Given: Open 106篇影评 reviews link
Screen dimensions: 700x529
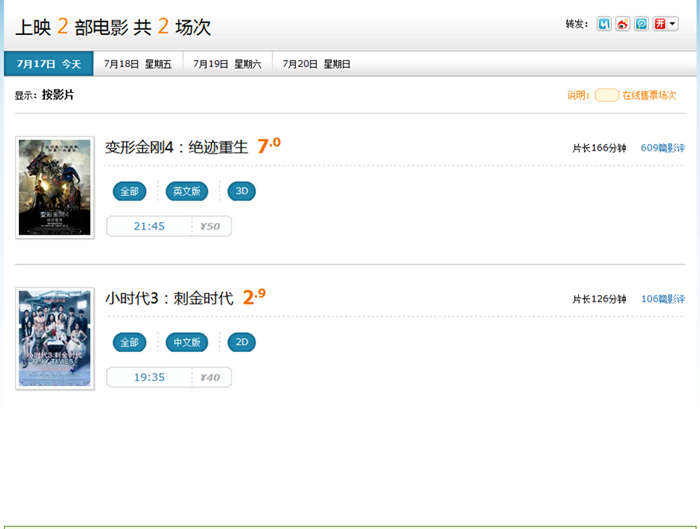Looking at the screenshot, I should point(663,299).
